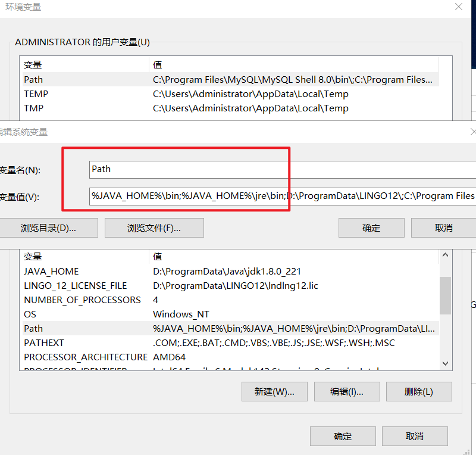476x455 pixels.
Task: Confirm the edit with the 确定 button
Action: 371,227
